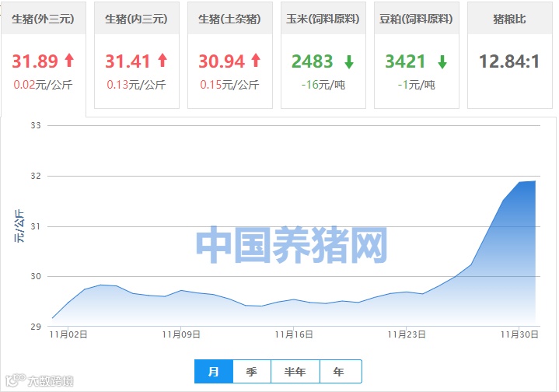Show the 年 yearly range
559x392 pixels.
pos(341,372)
